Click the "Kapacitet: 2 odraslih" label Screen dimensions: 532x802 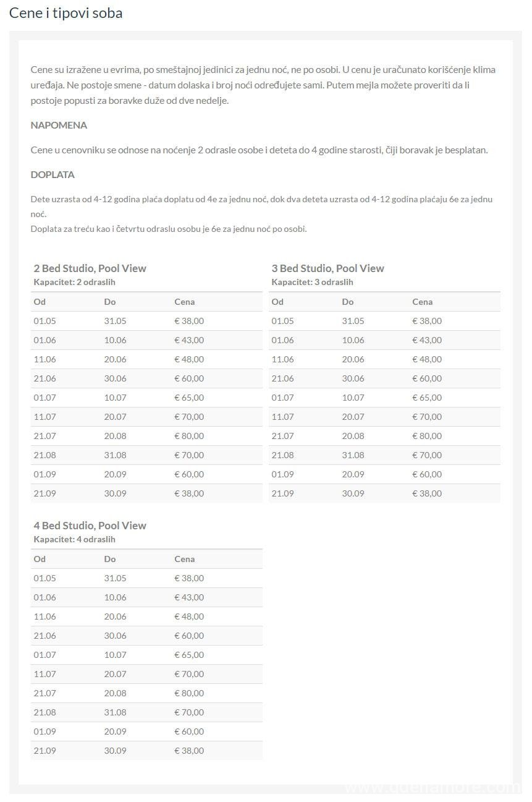click(74, 282)
